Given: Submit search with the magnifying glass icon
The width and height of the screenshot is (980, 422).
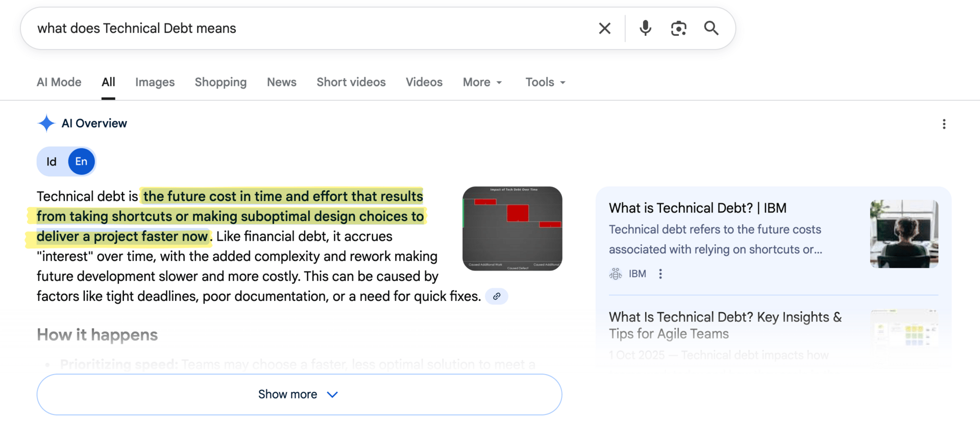Looking at the screenshot, I should click(x=711, y=28).
